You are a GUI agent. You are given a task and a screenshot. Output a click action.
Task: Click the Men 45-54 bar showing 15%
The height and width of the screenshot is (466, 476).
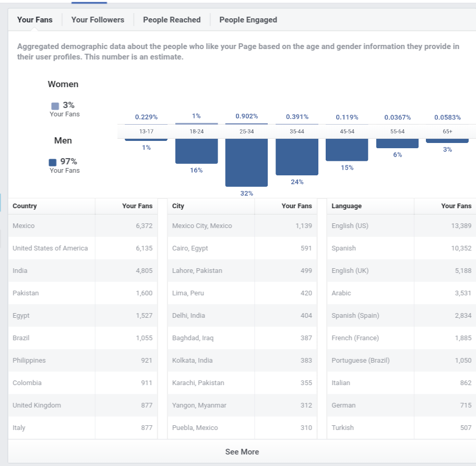point(347,150)
